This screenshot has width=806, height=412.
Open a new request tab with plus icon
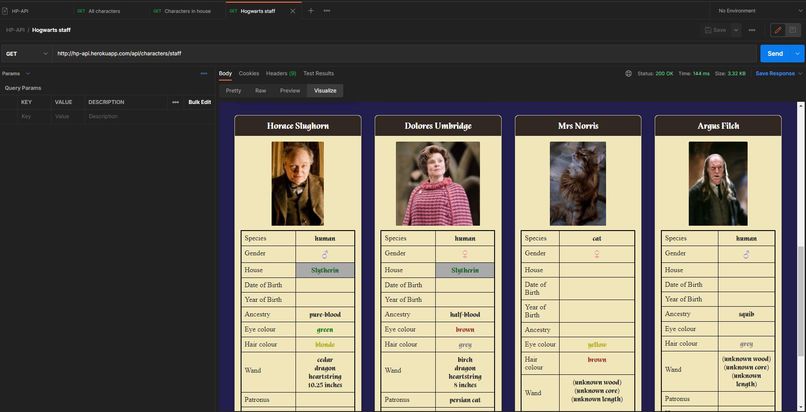pyautogui.click(x=310, y=11)
